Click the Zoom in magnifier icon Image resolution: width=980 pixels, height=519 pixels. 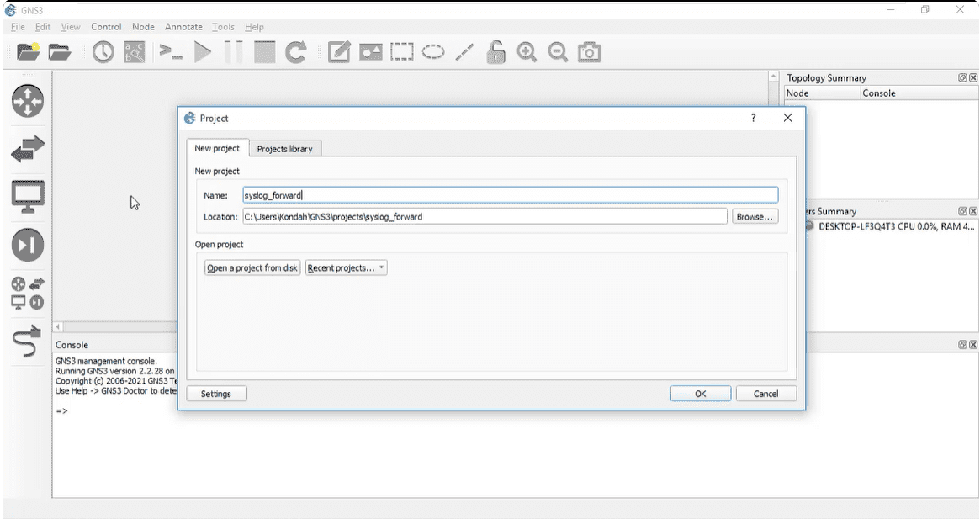[527, 52]
